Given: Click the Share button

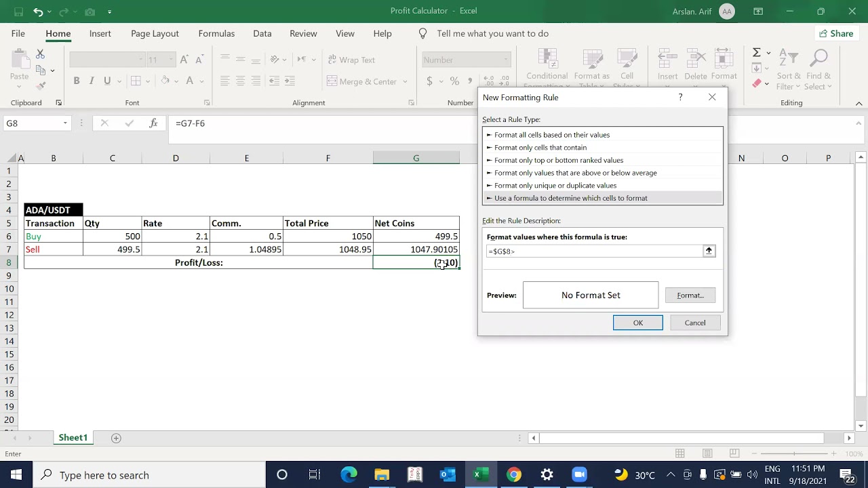Looking at the screenshot, I should pyautogui.click(x=836, y=33).
